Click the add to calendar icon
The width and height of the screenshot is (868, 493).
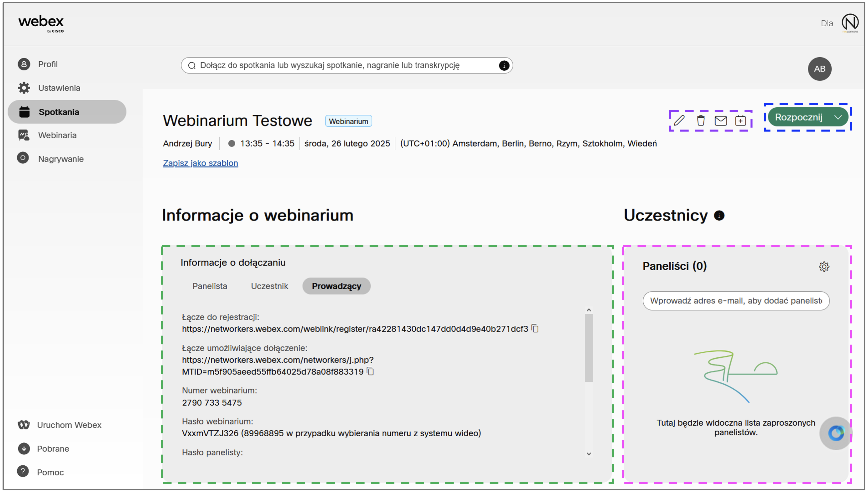741,121
